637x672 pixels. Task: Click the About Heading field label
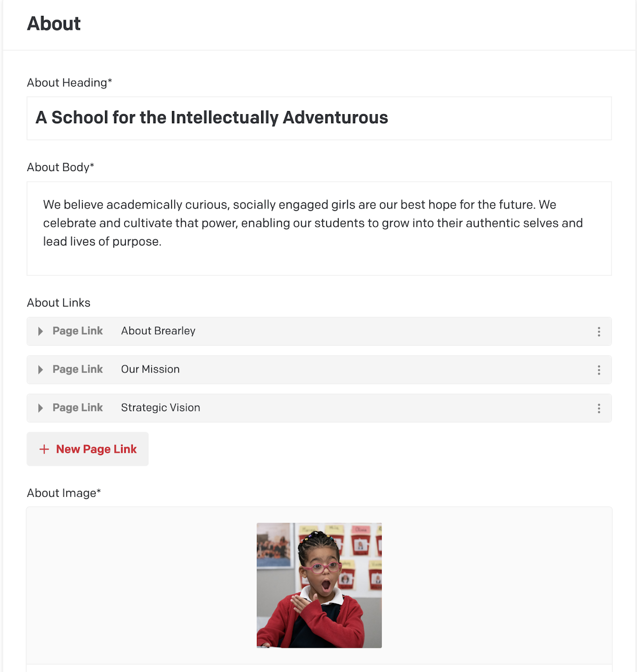point(70,82)
